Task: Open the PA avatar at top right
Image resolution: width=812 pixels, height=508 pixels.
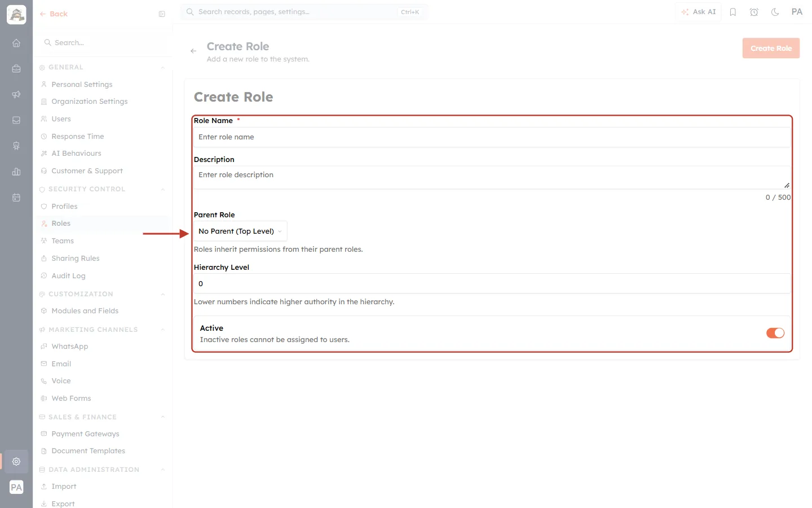Action: (797, 12)
